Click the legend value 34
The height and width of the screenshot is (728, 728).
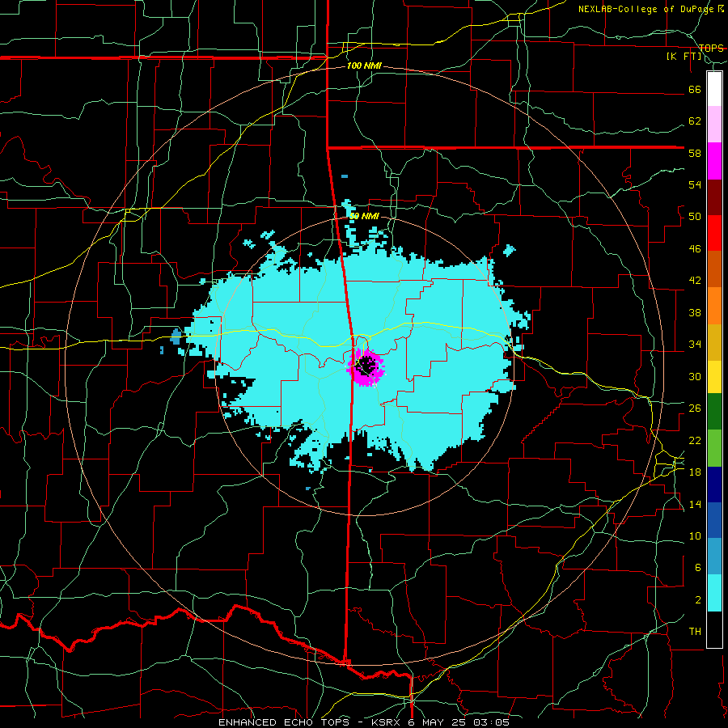point(695,345)
